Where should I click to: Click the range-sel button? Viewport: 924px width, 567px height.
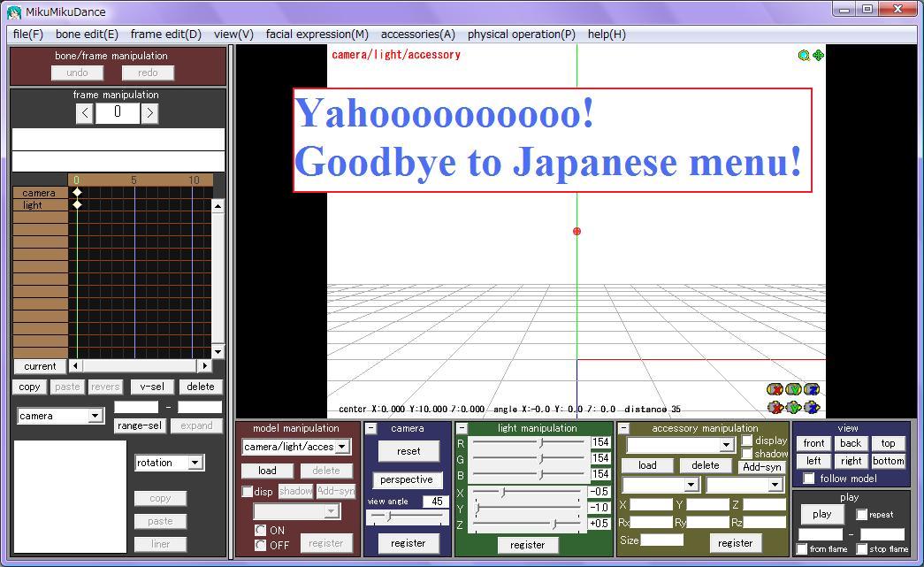[x=140, y=425]
